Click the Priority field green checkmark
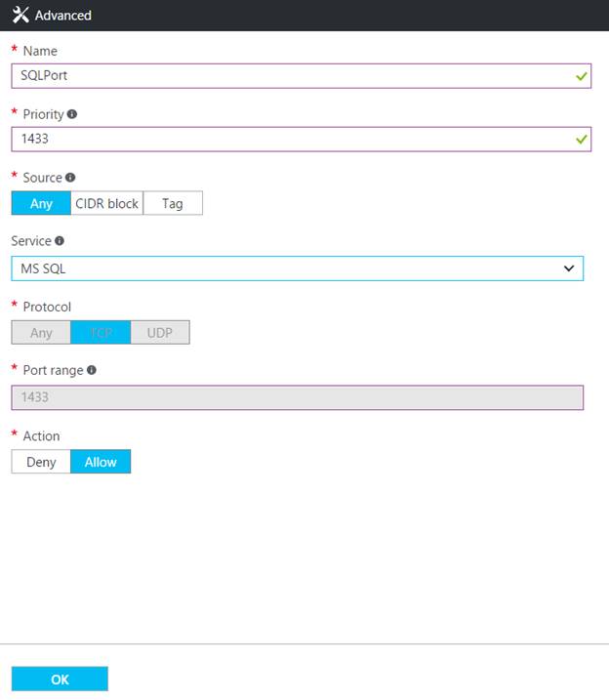The height and width of the screenshot is (700, 609). coord(582,140)
